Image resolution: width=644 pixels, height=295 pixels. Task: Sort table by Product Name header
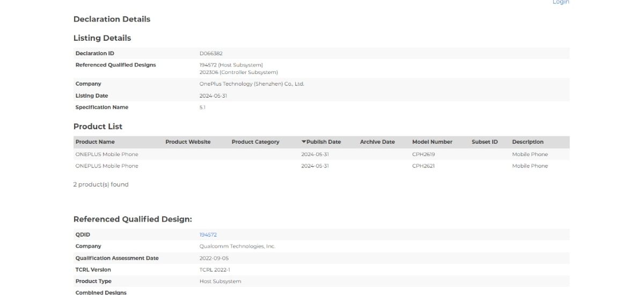pyautogui.click(x=95, y=142)
